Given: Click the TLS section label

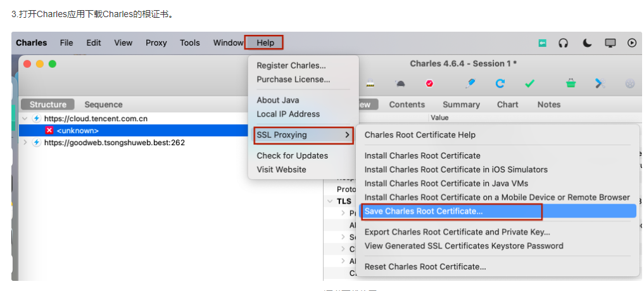Looking at the screenshot, I should click(344, 202).
